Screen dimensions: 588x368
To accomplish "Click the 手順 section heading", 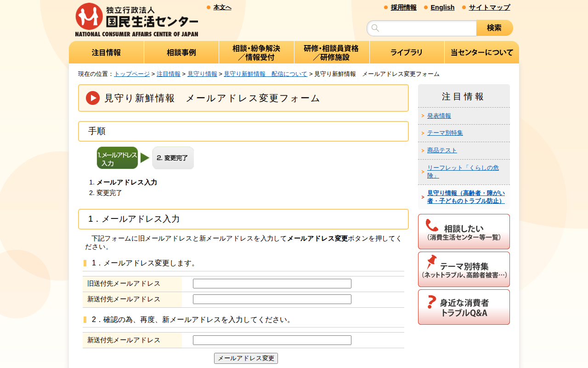I will pos(243,131).
